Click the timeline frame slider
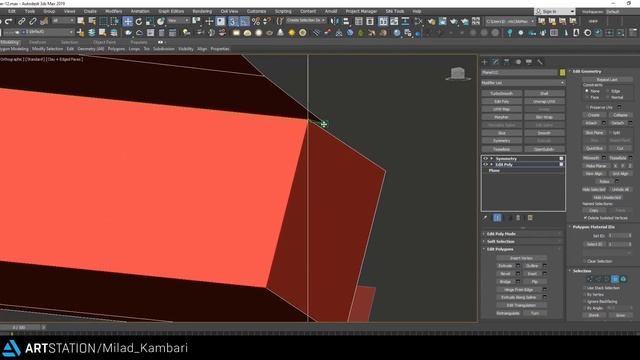640x360 pixels. coord(19,327)
